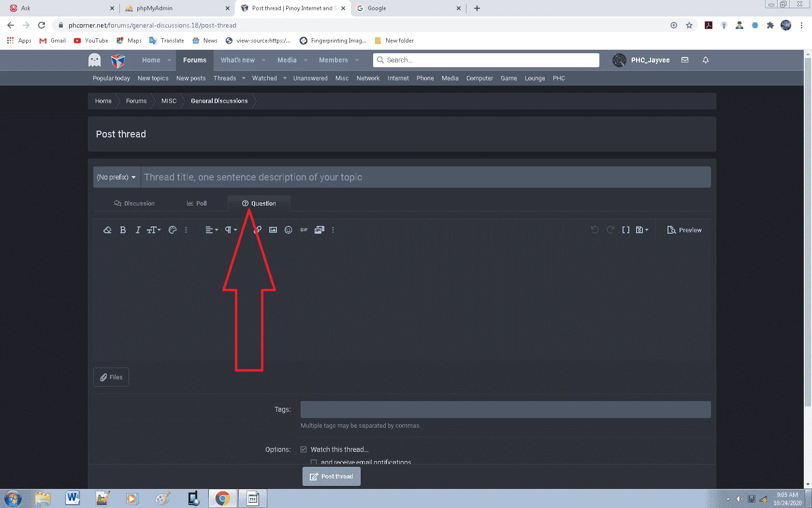The image size is (812, 508).
Task: Open the font size dropdown
Action: 154,230
